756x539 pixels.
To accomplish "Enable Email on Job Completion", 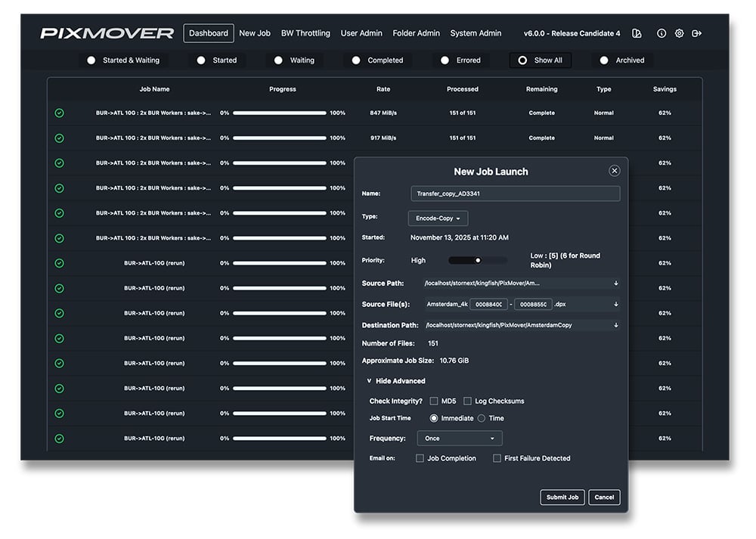I will [420, 458].
